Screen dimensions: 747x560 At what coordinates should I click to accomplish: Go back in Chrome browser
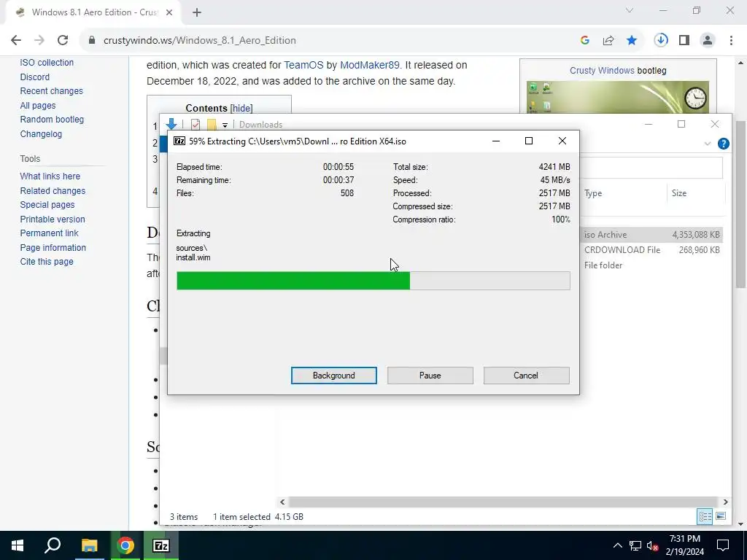coord(16,41)
